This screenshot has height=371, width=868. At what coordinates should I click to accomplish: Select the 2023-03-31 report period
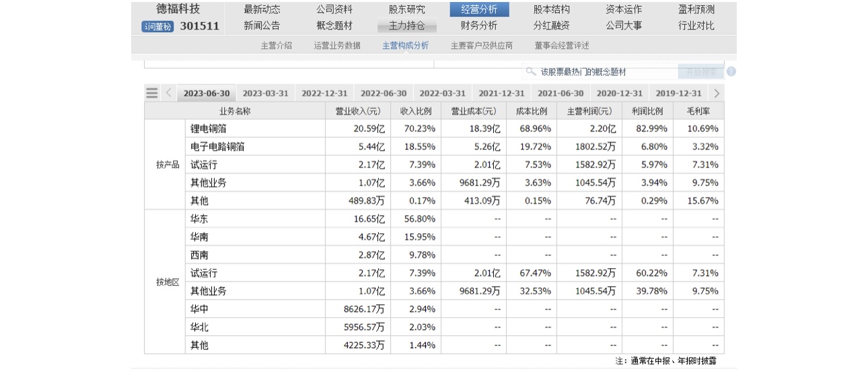click(265, 93)
